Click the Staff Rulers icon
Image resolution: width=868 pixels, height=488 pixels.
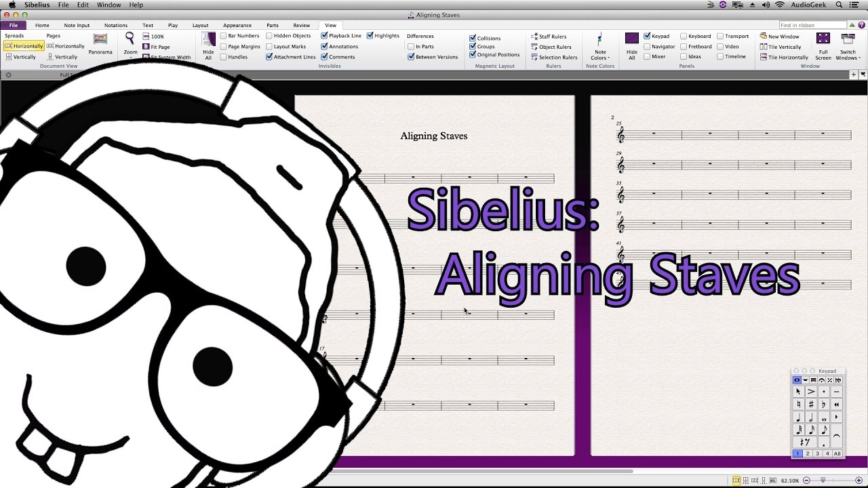click(x=534, y=37)
